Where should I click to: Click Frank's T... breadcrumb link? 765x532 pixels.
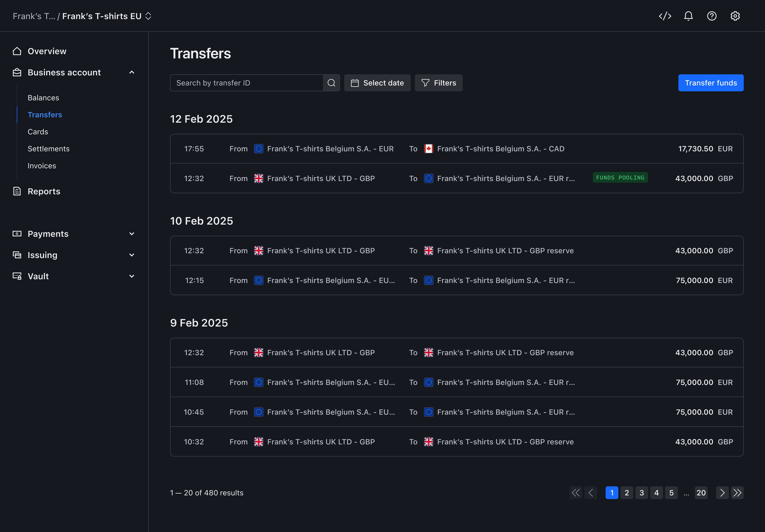(34, 16)
